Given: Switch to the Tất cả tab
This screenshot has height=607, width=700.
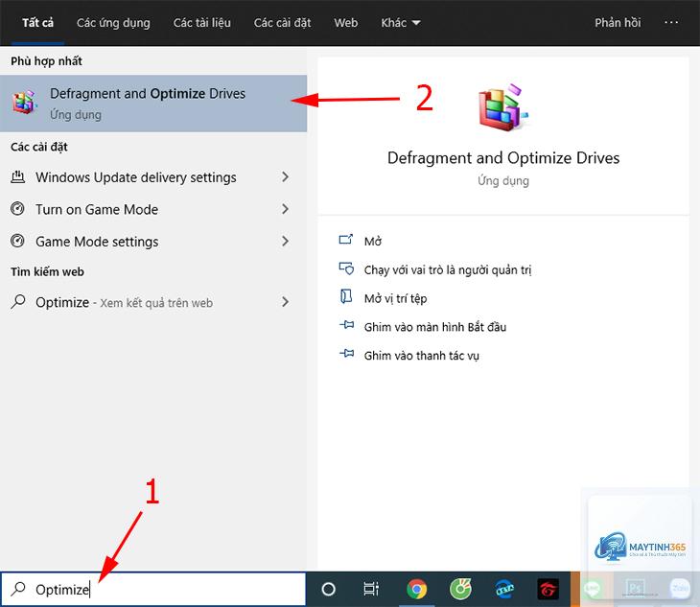Looking at the screenshot, I should pos(38,23).
